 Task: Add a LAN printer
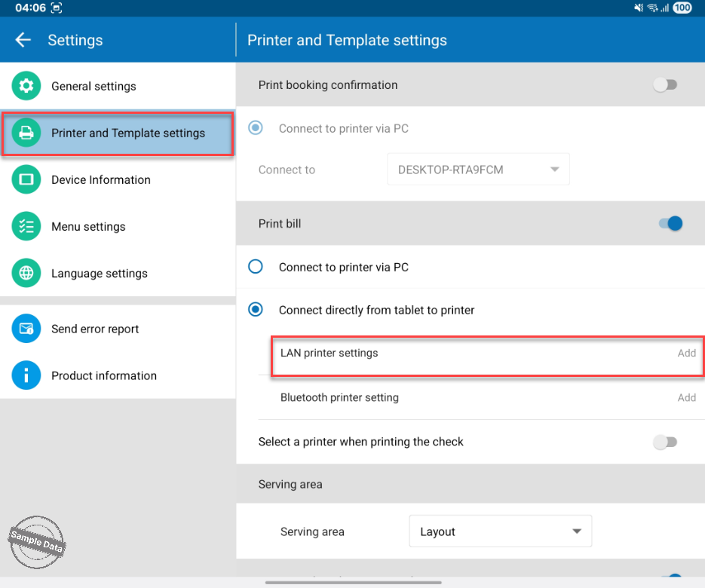click(686, 353)
